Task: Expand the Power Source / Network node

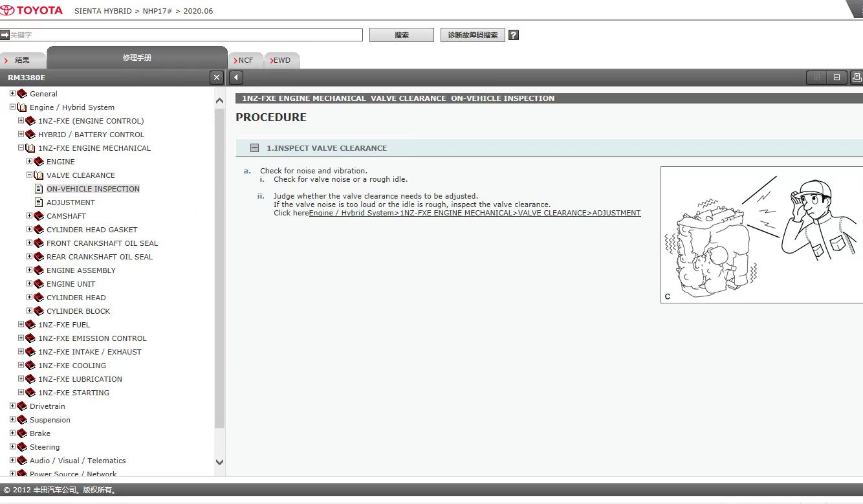Action: 12,474
